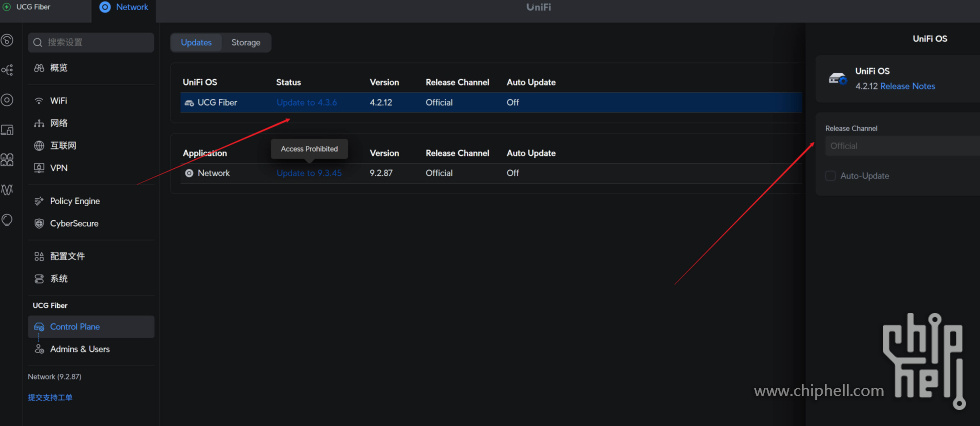Screen dimensions: 980x426
Task: Click the network tree icon beside 网络
Action: [x=39, y=123]
